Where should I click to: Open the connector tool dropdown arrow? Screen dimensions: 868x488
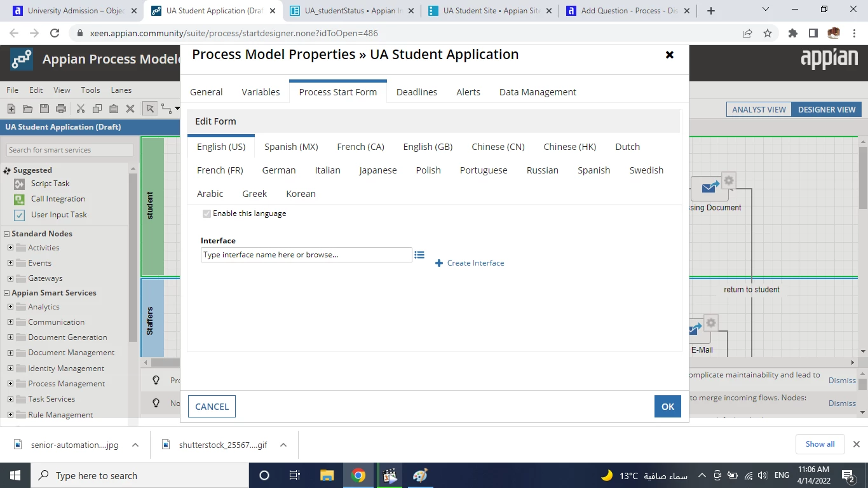(x=177, y=109)
